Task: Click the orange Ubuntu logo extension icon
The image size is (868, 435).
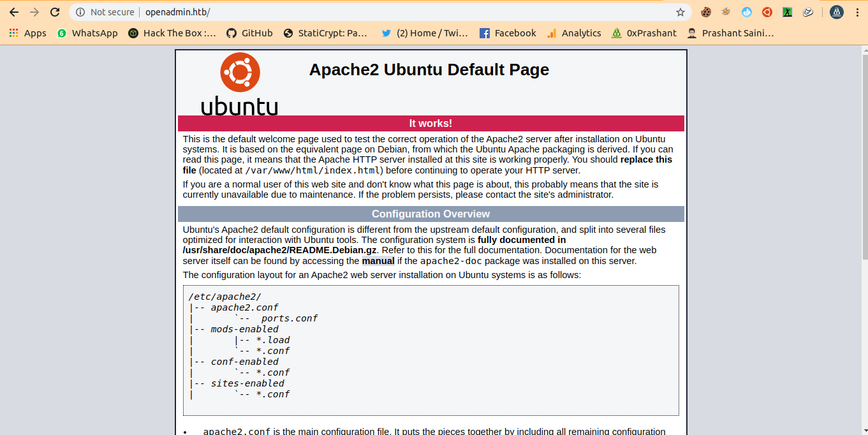Action: (x=767, y=12)
